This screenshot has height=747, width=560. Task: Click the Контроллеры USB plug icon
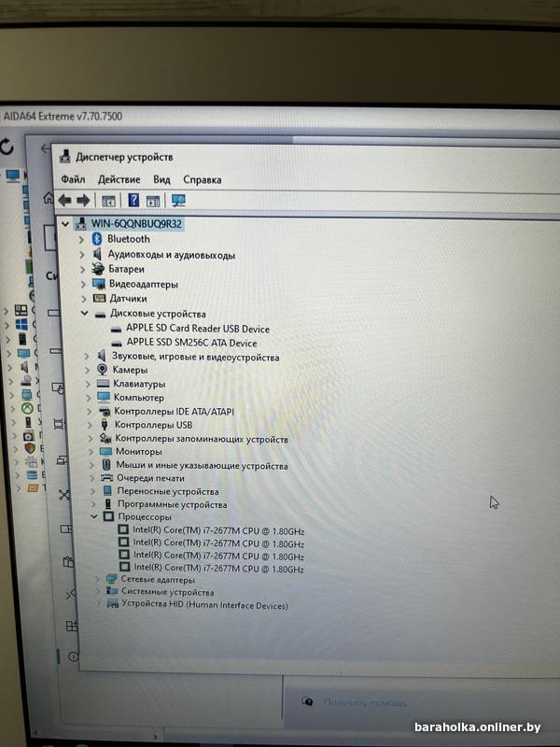pyautogui.click(x=105, y=424)
